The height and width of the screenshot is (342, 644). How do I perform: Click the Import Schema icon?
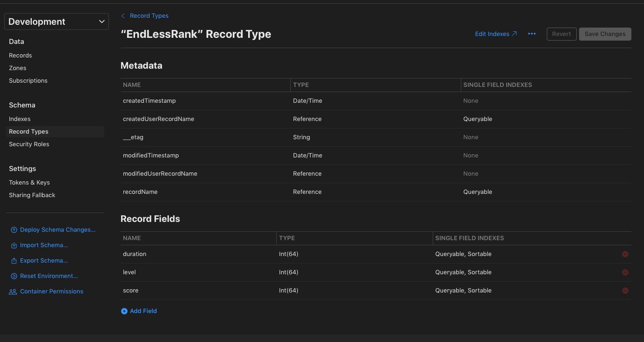(14, 245)
